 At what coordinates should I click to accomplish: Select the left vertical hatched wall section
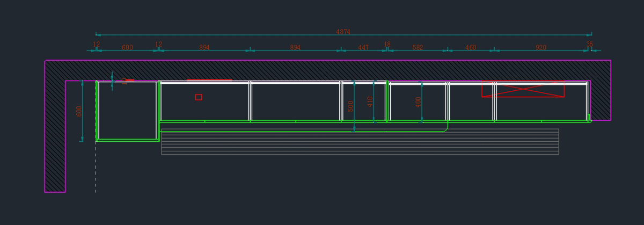point(55,134)
